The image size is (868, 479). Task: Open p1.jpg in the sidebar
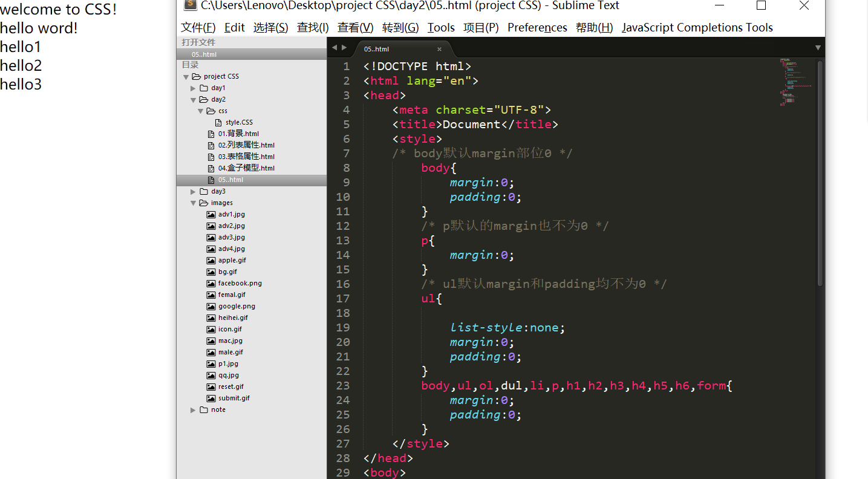click(228, 364)
